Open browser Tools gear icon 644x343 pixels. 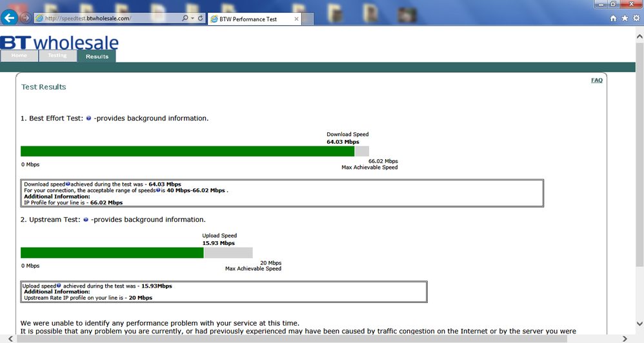click(x=636, y=18)
